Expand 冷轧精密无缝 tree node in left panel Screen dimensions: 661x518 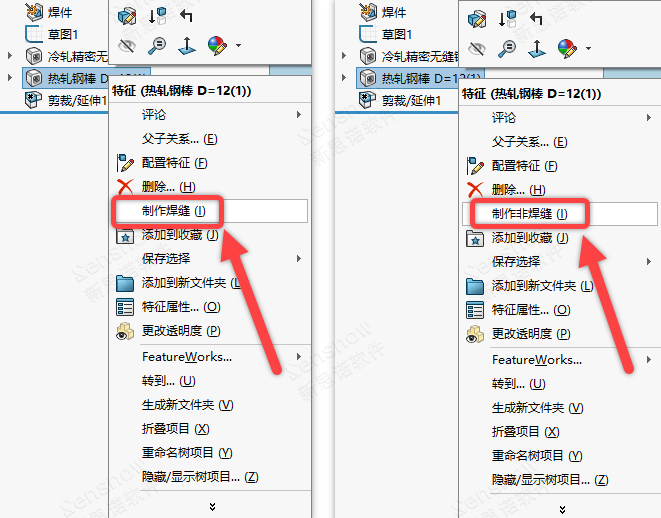pyautogui.click(x=10, y=55)
